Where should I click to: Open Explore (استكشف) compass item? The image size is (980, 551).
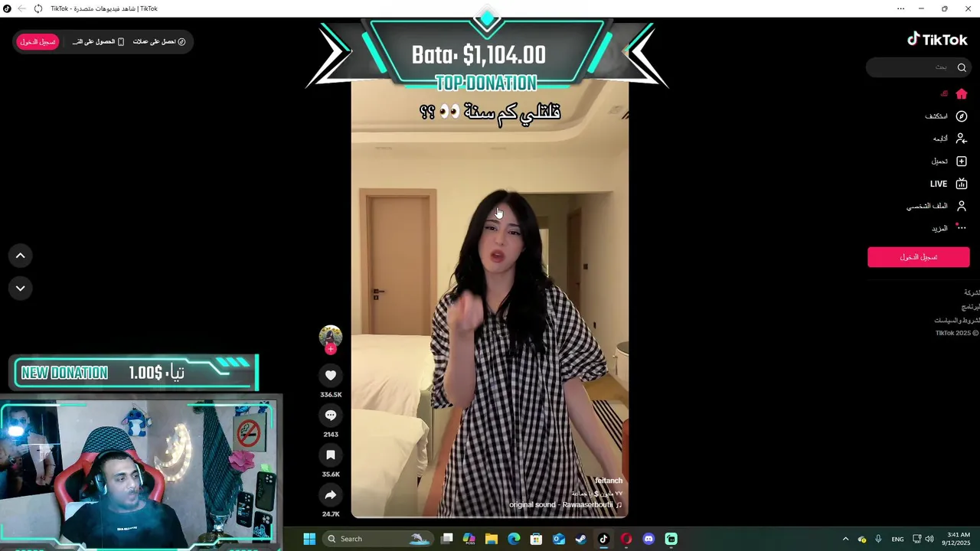coord(946,116)
